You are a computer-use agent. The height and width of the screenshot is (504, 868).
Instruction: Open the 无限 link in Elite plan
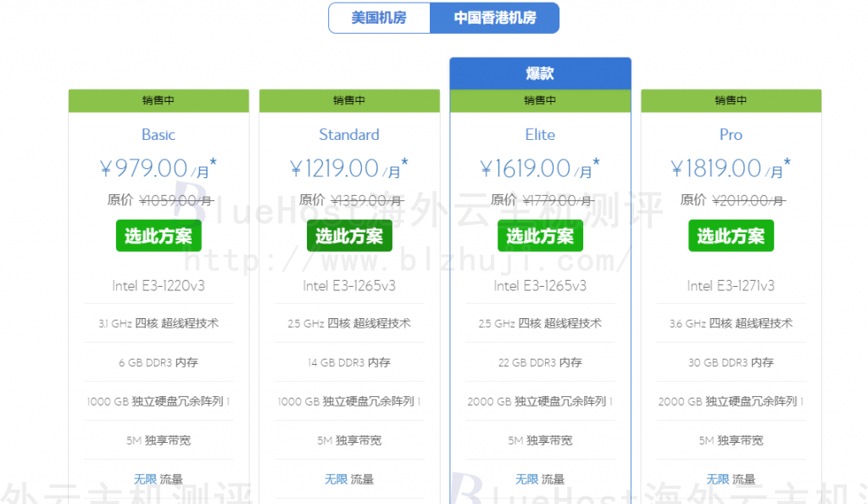527,479
